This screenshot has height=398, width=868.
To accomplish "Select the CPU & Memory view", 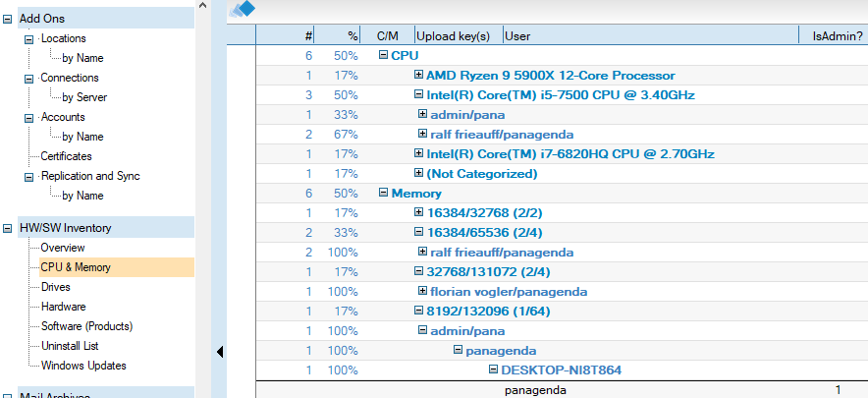I will (117, 267).
